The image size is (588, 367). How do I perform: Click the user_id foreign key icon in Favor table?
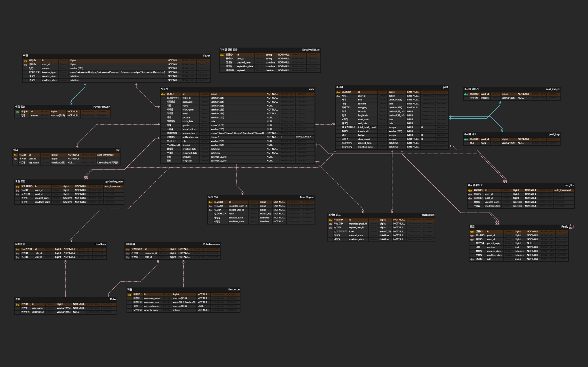point(25,64)
